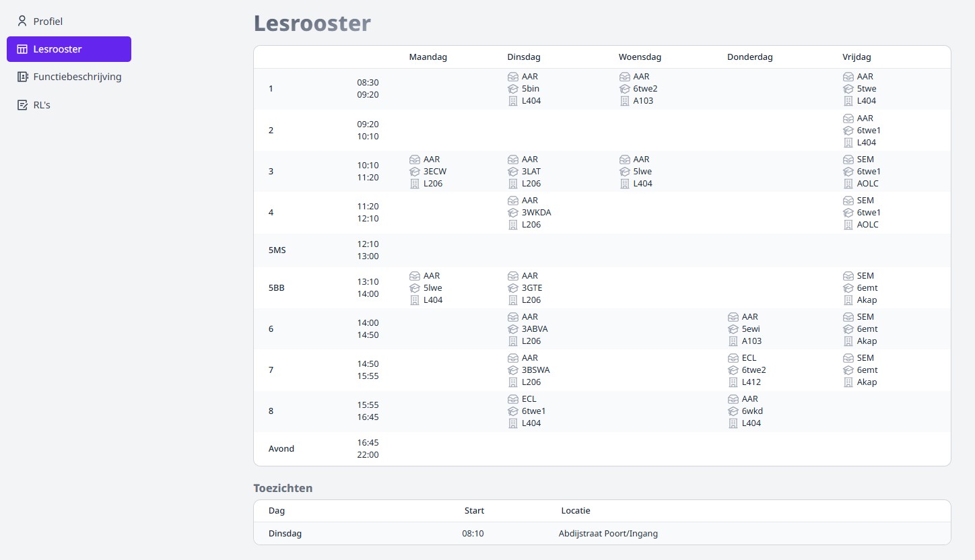Click the building icon for room L412 Donderdag hour 7
Screen dimensions: 975x560
click(733, 382)
